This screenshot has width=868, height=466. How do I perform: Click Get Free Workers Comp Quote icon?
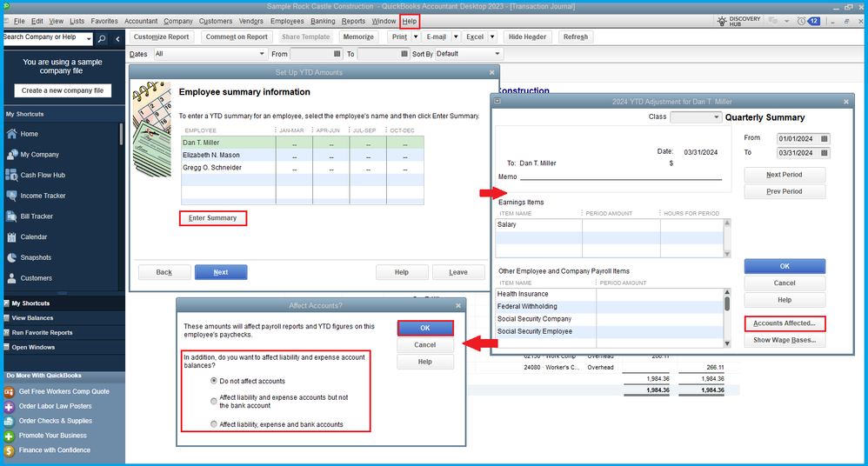pos(9,392)
